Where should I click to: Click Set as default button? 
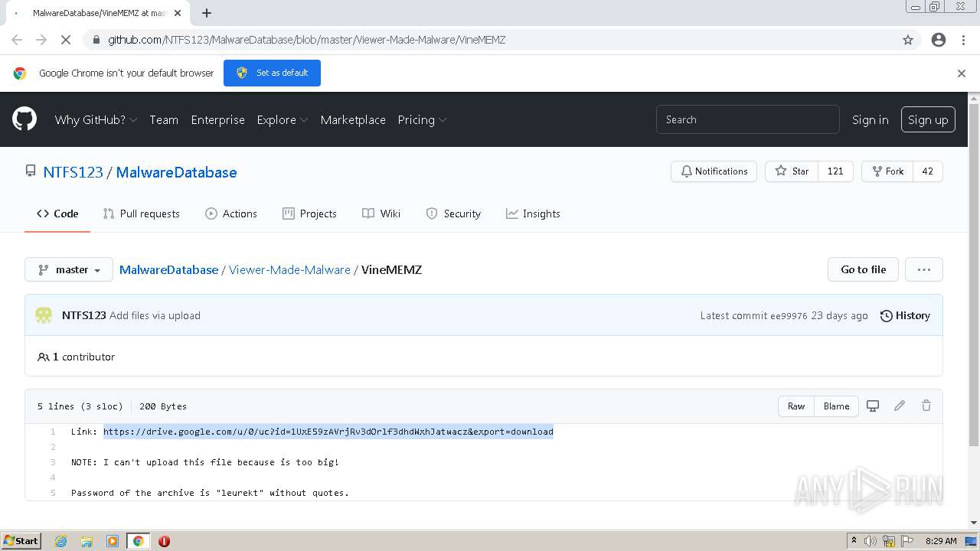pos(272,73)
